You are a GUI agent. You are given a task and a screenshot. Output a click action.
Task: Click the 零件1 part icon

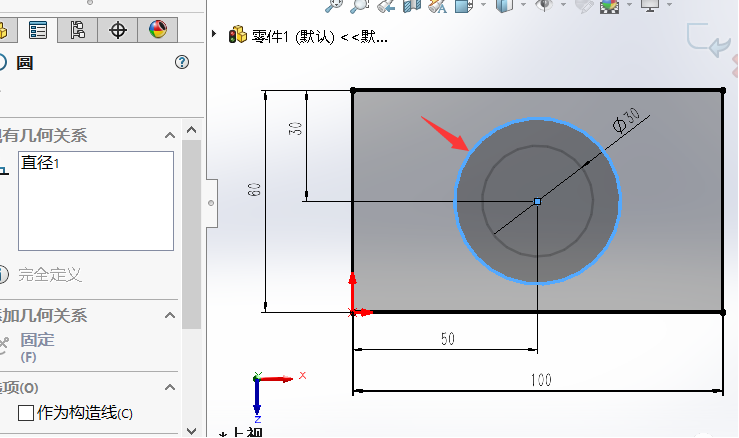tap(238, 34)
